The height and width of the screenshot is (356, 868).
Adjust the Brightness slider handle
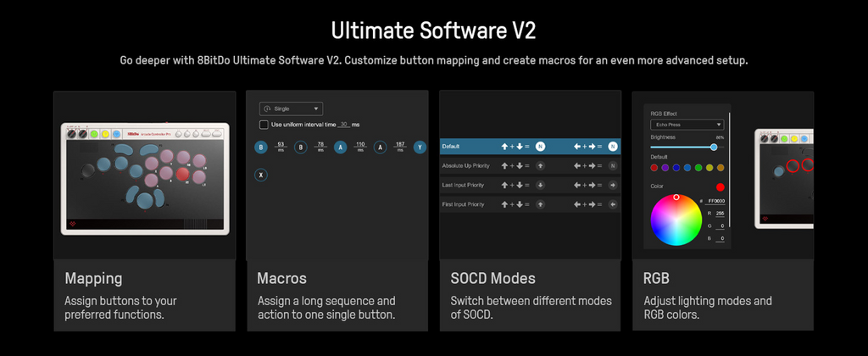coord(714,147)
